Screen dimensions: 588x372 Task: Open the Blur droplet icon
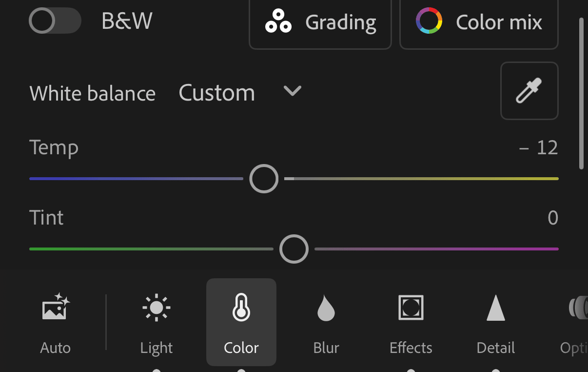tap(326, 308)
